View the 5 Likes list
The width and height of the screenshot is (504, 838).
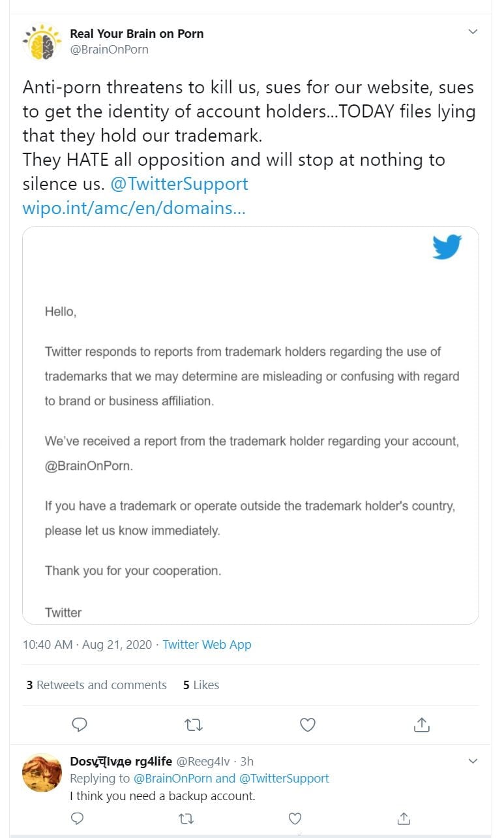[201, 685]
